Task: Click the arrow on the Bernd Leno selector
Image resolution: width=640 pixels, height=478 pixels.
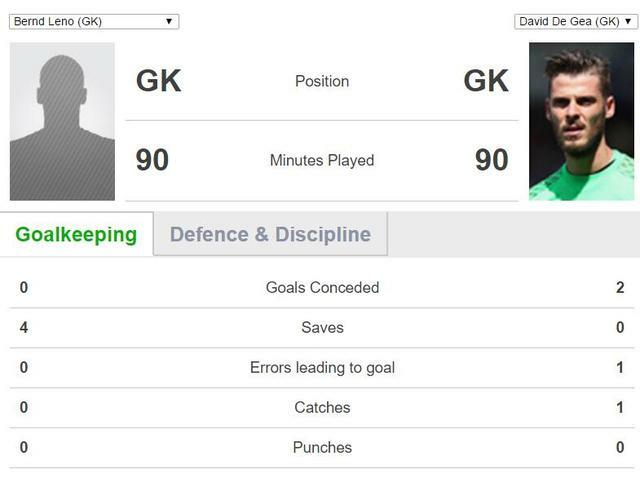Action: tap(169, 21)
